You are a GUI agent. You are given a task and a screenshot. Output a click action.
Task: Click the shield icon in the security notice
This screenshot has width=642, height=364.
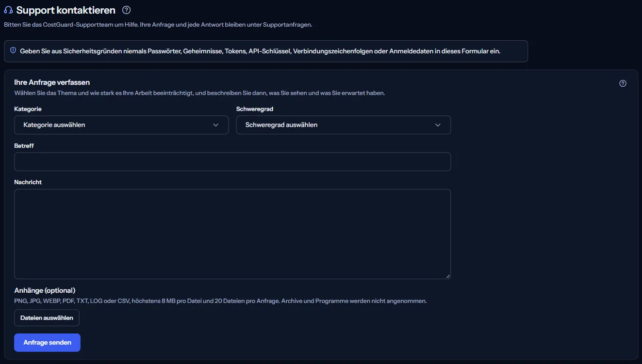point(13,50)
